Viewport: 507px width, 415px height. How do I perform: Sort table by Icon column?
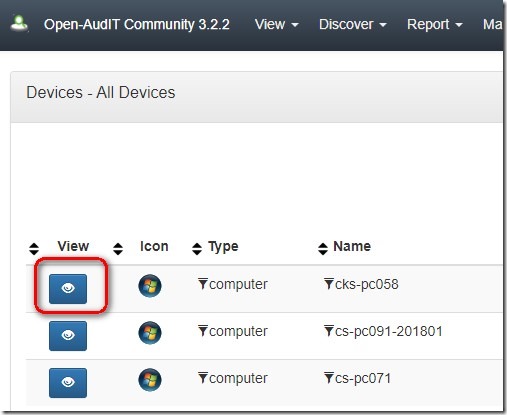click(118, 249)
